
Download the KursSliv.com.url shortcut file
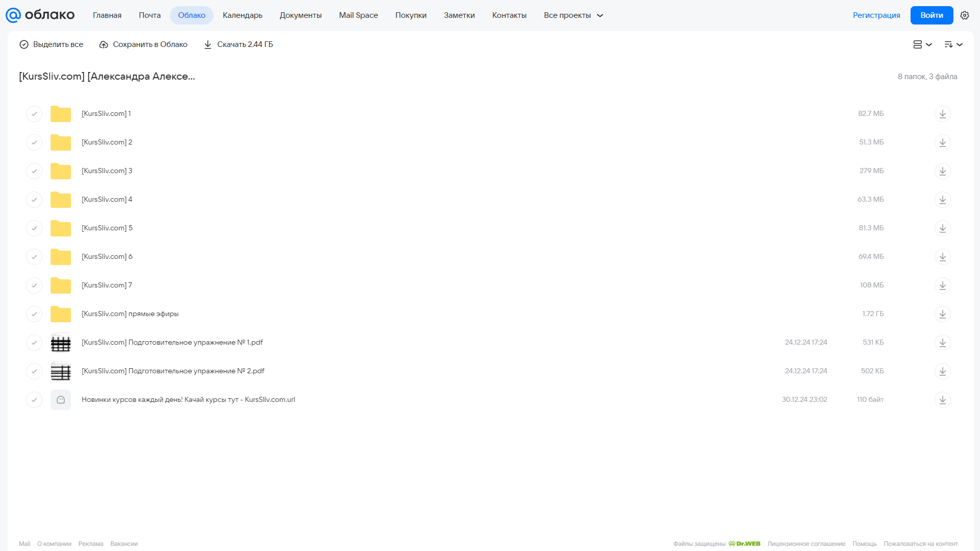(942, 399)
